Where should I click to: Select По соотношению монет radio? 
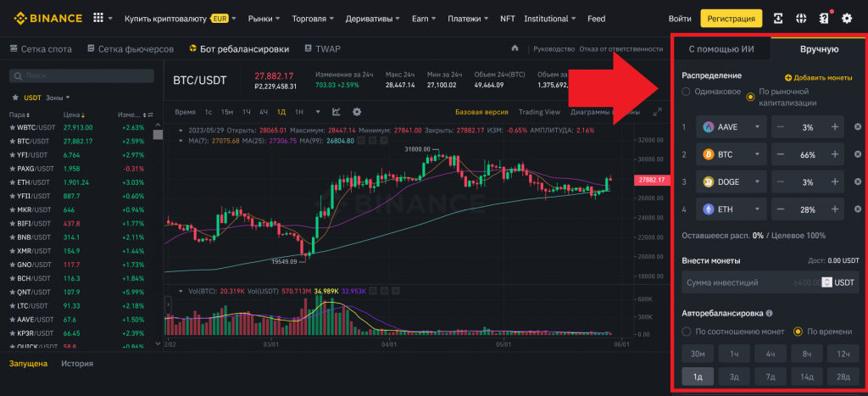click(x=687, y=332)
